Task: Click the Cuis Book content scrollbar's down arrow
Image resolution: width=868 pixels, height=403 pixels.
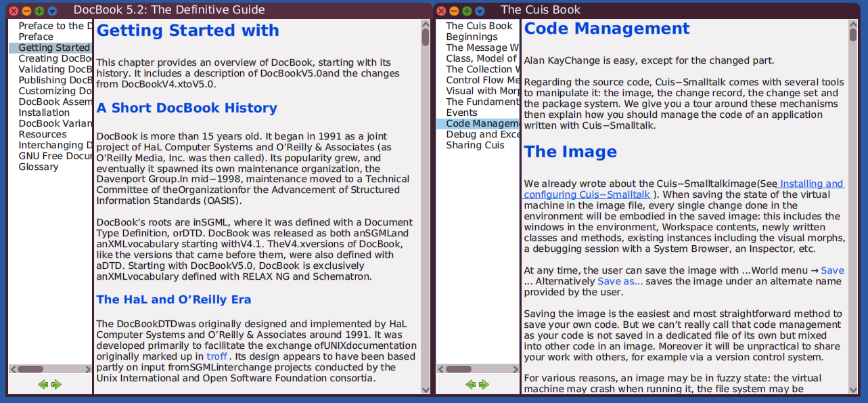Action: click(x=853, y=389)
